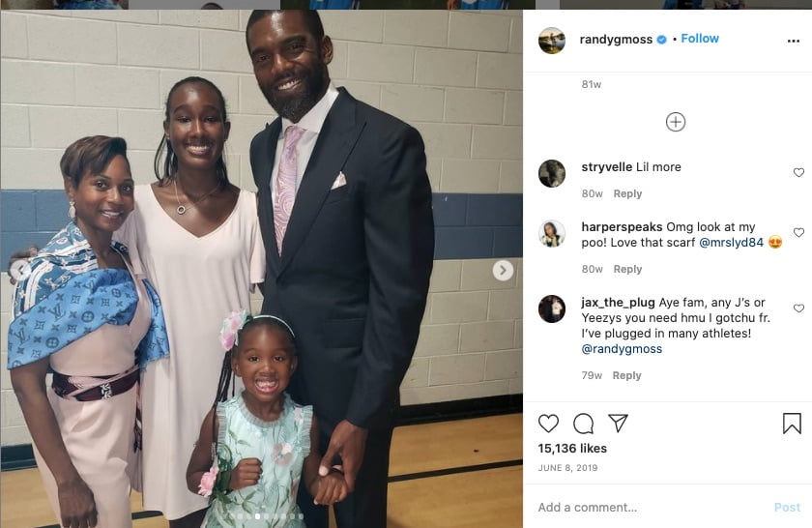Load more comments with the plus circle
This screenshot has width=812, height=528.
pyautogui.click(x=676, y=122)
